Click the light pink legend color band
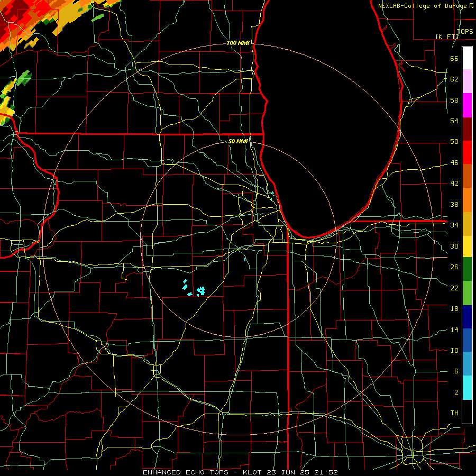This screenshot has height=476, width=476. coord(467,81)
